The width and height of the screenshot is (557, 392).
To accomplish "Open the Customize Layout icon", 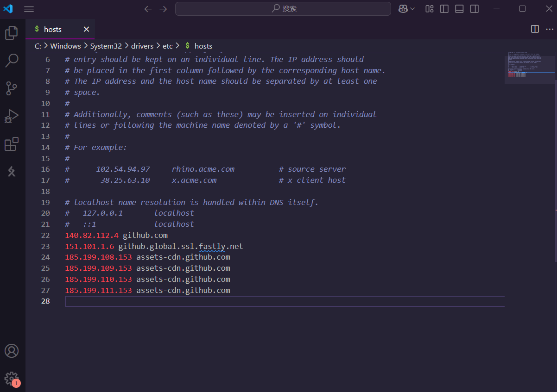I will point(430,9).
